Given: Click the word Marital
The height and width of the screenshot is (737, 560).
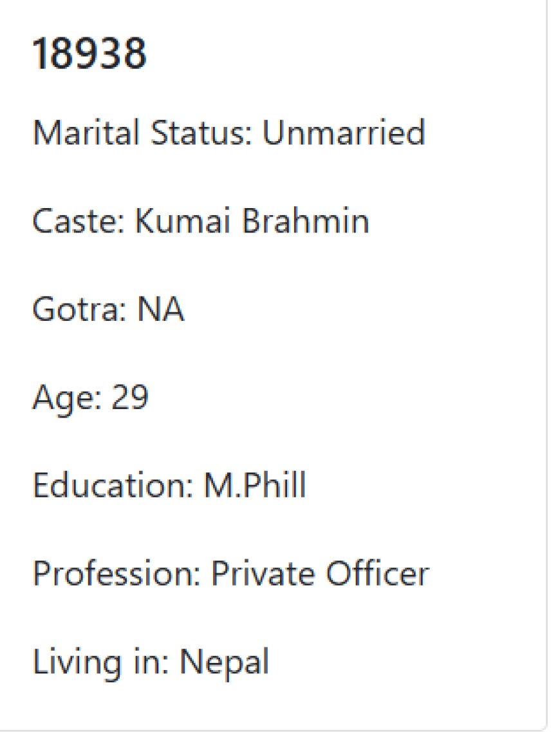Looking at the screenshot, I should point(86,132).
